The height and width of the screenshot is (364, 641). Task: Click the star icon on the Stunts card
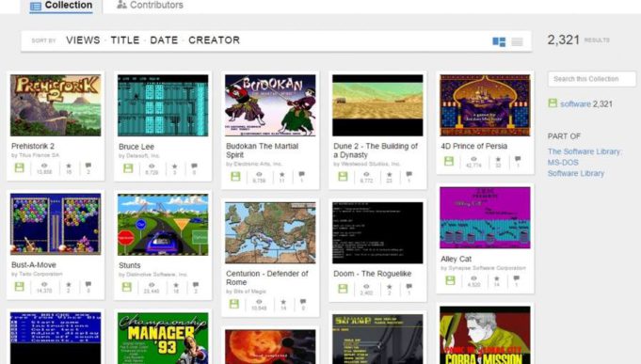click(x=176, y=285)
